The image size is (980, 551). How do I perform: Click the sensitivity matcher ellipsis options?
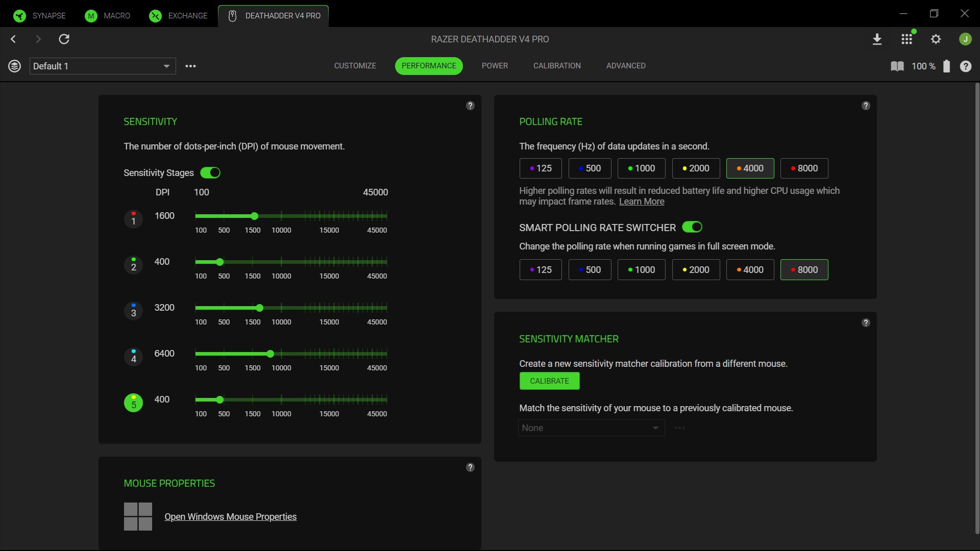[679, 428]
